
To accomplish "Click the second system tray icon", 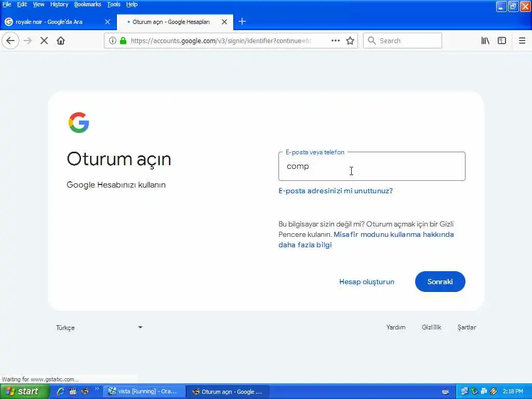I will [x=474, y=391].
